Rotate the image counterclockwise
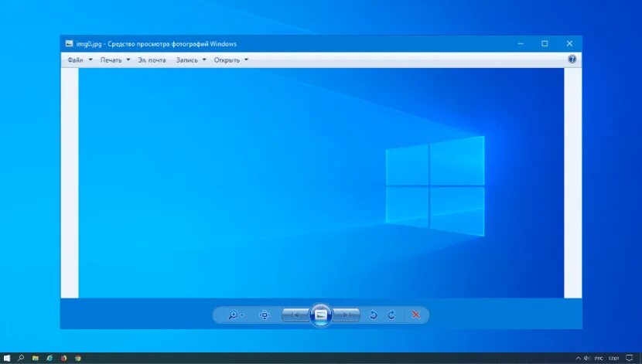 click(373, 315)
